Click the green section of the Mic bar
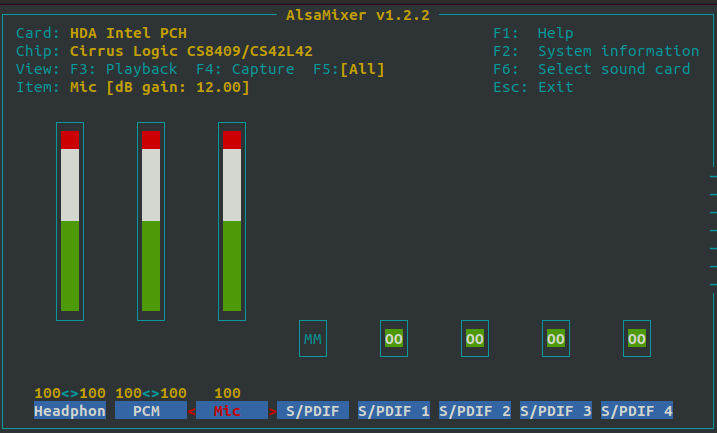 [232, 266]
